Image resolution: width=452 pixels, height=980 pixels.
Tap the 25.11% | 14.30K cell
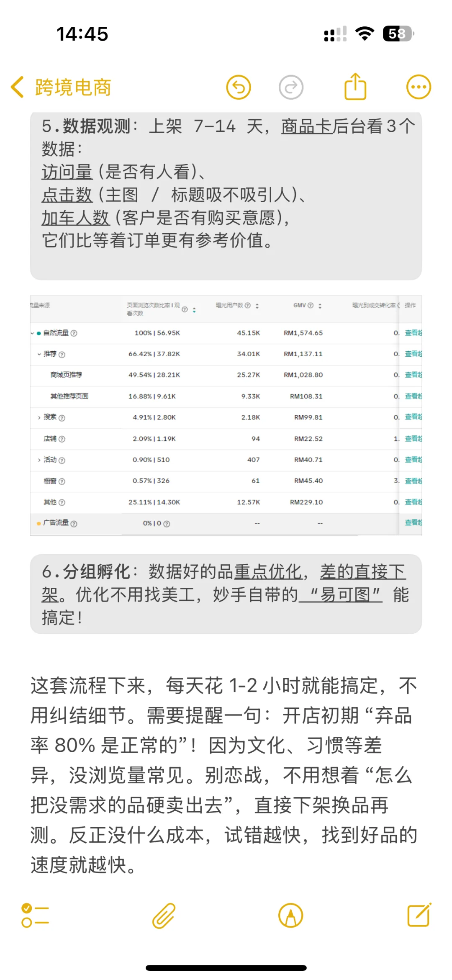pos(154,502)
